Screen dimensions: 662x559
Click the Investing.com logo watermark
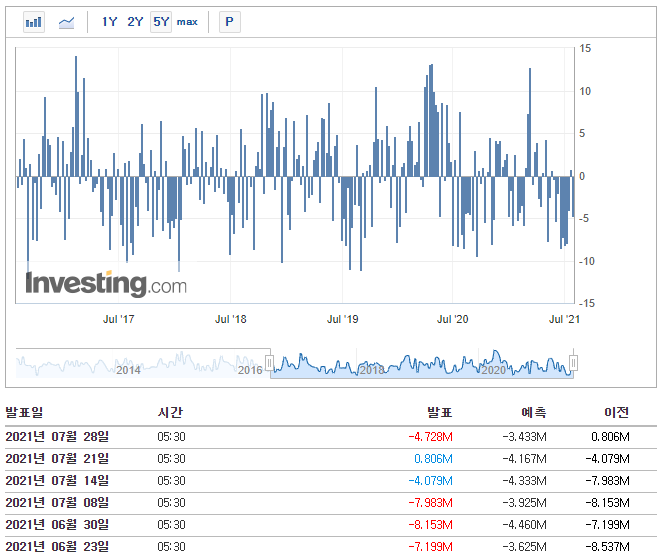106,283
